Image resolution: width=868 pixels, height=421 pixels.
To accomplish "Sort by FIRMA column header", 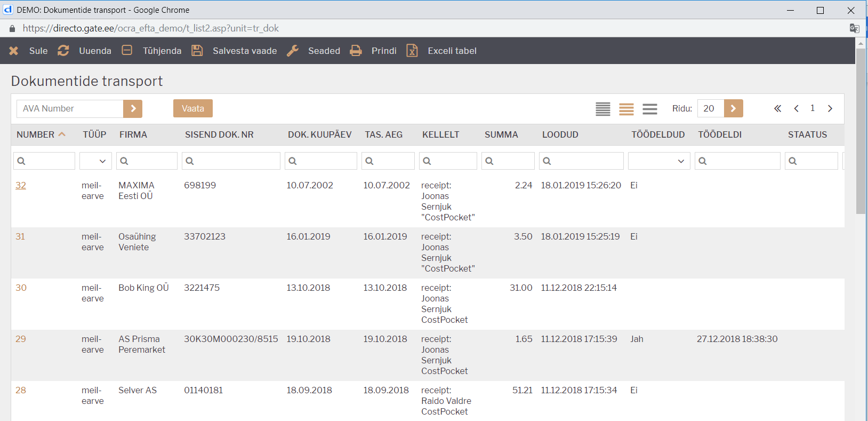I will click(133, 134).
